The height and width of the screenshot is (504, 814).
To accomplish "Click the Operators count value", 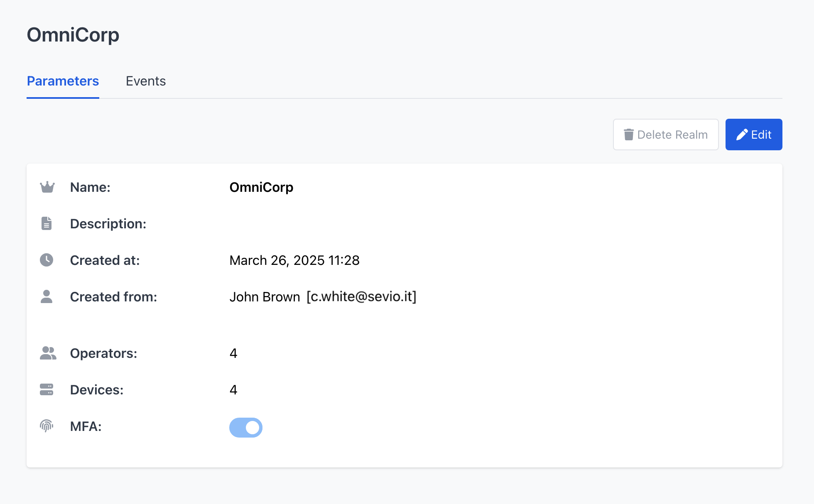I will pos(233,353).
